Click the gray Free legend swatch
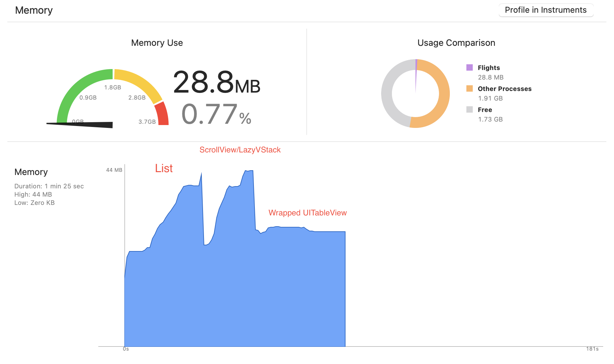614x364 pixels. tap(470, 109)
